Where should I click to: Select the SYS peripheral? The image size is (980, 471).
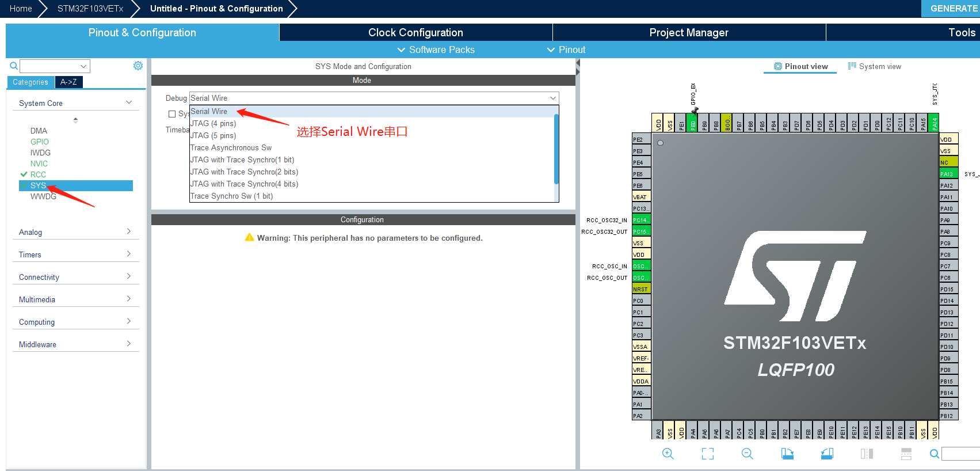point(76,185)
